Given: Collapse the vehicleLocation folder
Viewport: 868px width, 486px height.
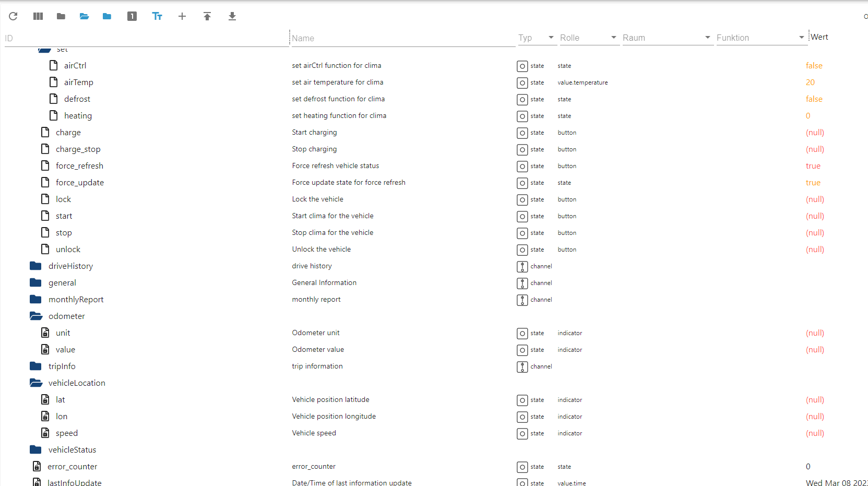Looking at the screenshot, I should pos(35,383).
